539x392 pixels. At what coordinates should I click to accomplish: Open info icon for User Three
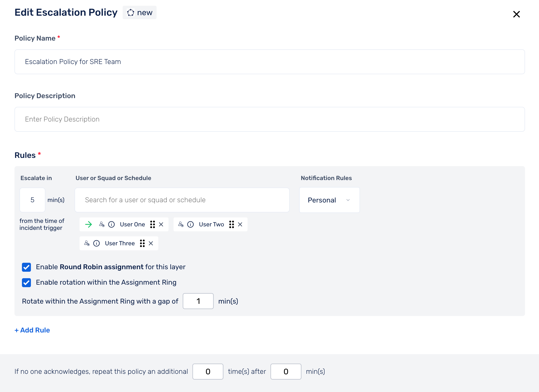(96, 243)
